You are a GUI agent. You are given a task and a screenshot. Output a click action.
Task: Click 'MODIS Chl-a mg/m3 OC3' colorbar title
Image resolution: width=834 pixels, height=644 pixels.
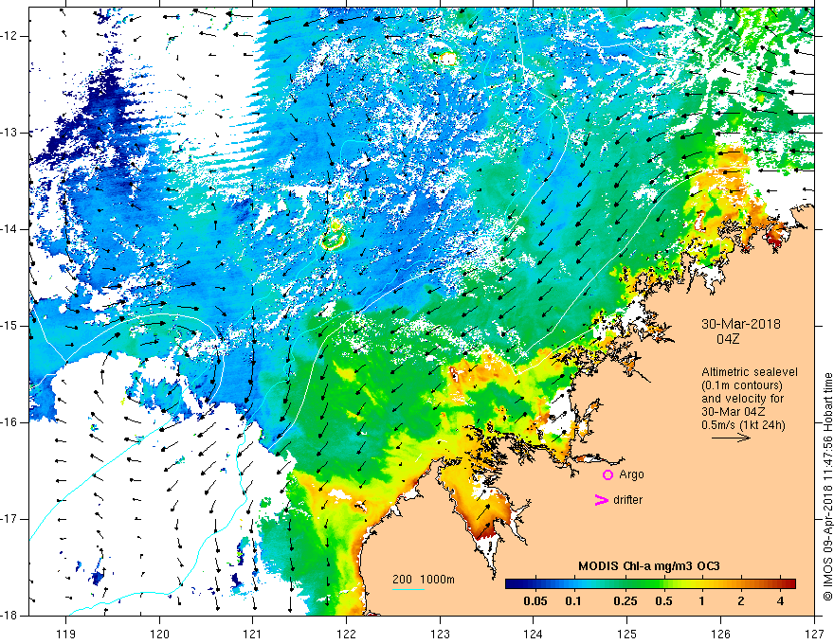pyautogui.click(x=649, y=566)
